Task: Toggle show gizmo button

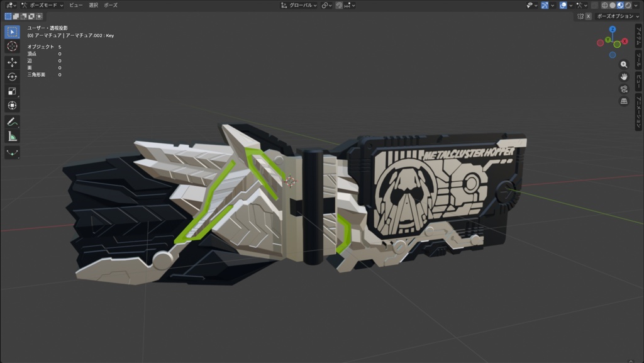Action: click(x=545, y=5)
